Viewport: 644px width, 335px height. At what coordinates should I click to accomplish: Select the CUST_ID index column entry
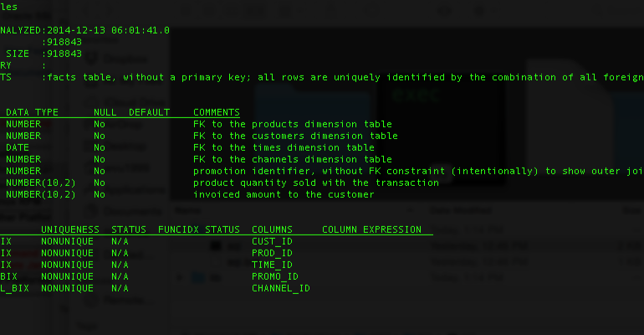pyautogui.click(x=272, y=241)
